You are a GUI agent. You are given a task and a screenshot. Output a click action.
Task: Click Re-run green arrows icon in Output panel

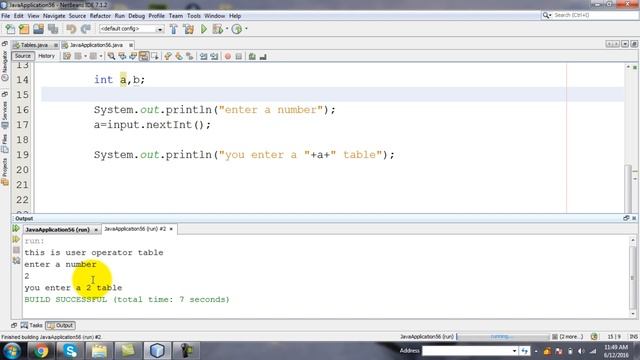pos(16,229)
